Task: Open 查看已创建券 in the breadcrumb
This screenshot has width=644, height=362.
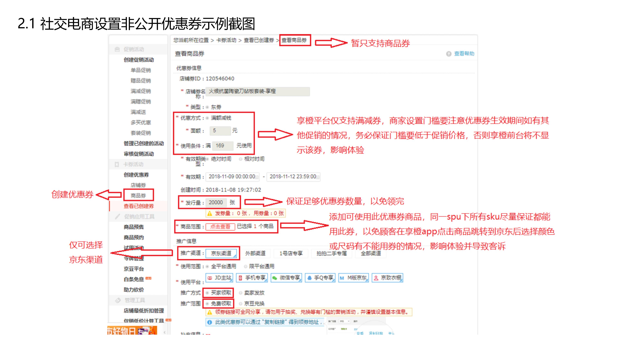Action: coord(259,40)
